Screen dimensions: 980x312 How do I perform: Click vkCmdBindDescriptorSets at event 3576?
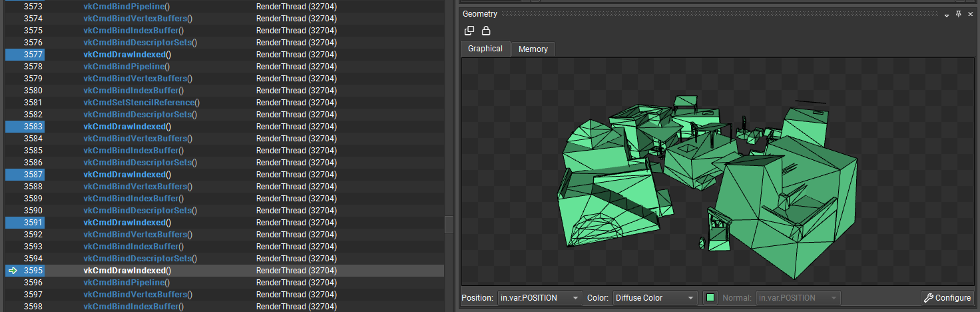click(x=140, y=43)
